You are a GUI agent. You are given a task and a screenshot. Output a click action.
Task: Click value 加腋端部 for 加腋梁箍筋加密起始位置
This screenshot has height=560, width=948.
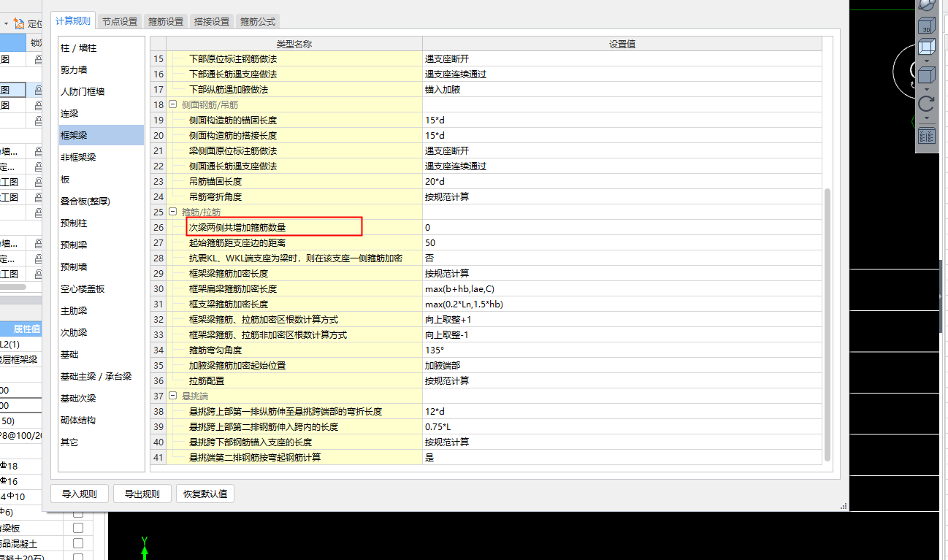tap(622, 366)
